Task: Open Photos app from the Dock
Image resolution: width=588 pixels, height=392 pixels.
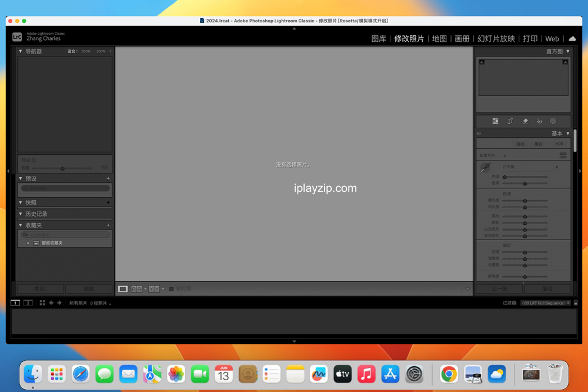Action: coord(176,374)
